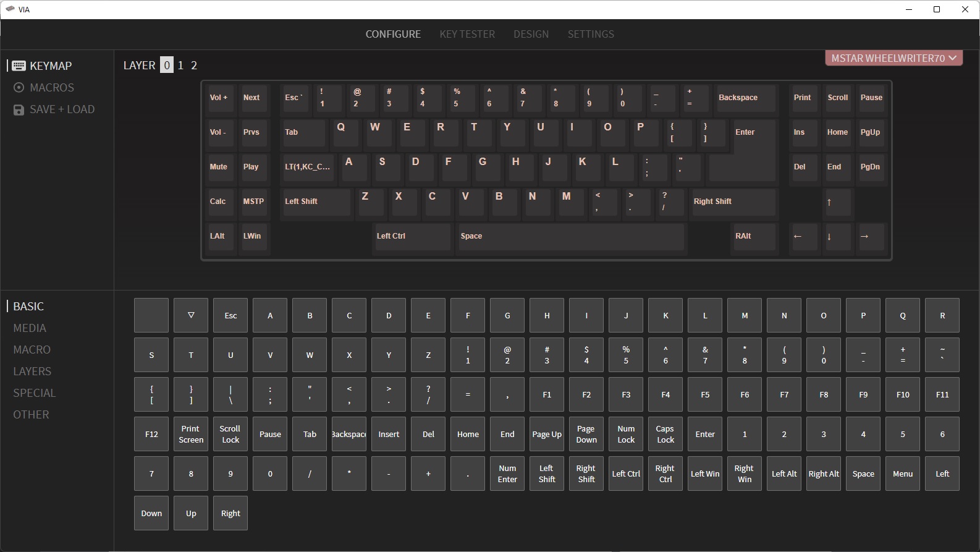Select the down arrow key on keyboard layout
Viewport: 980px width, 552px height.
pyautogui.click(x=838, y=237)
